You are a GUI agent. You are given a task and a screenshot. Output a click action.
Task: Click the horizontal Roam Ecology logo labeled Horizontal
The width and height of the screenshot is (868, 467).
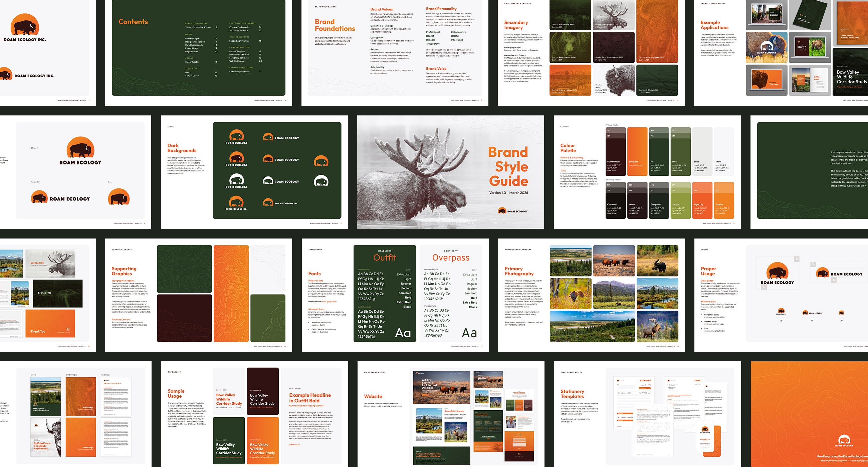[61, 197]
